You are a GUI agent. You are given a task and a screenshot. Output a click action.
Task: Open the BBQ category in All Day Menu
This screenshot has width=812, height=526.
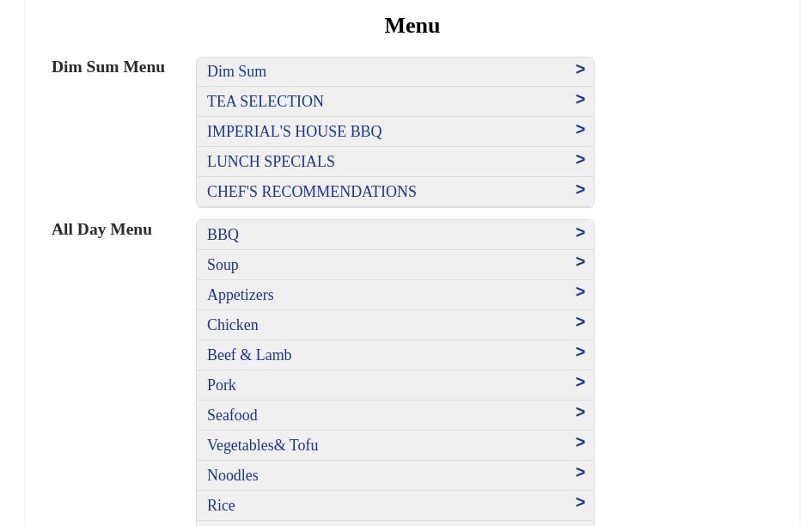[223, 235]
